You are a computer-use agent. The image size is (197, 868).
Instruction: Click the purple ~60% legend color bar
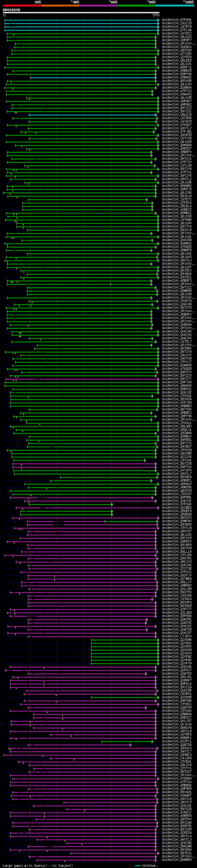pyautogui.click(x=99, y=6)
